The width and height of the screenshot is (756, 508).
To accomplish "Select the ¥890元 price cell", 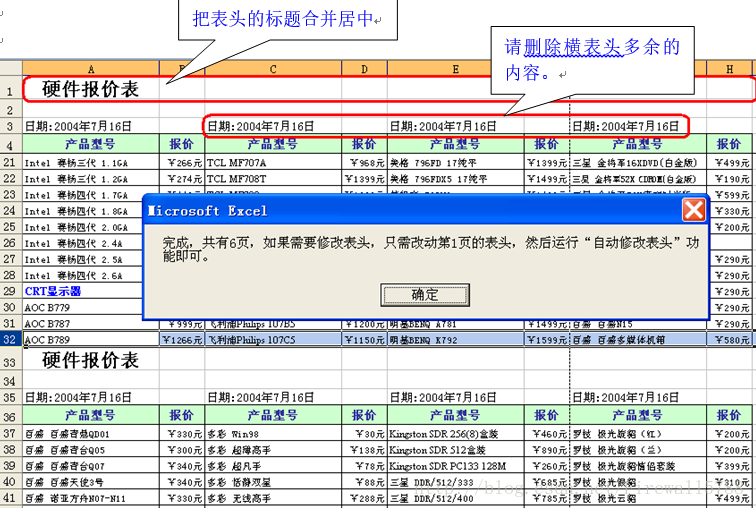I will tap(547, 450).
